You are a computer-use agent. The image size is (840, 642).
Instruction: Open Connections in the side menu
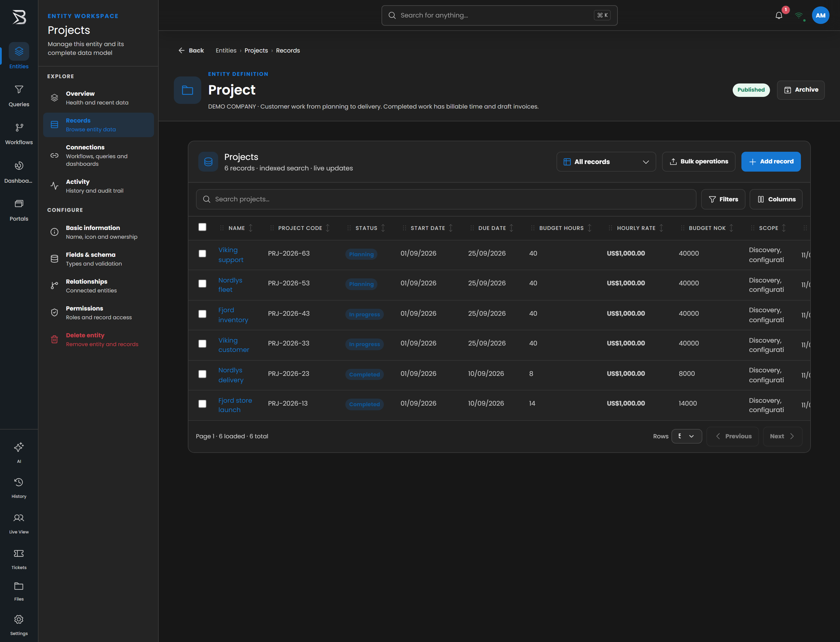pyautogui.click(x=99, y=155)
